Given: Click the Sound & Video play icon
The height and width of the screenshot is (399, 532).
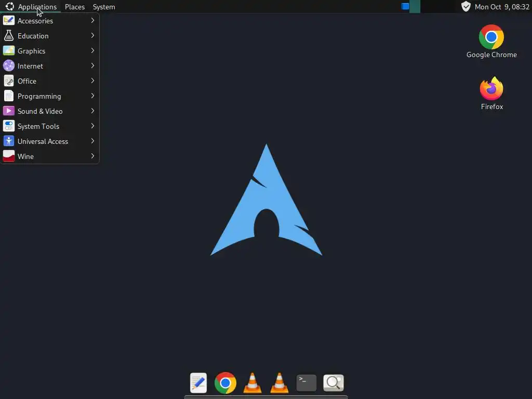Looking at the screenshot, I should coord(9,111).
